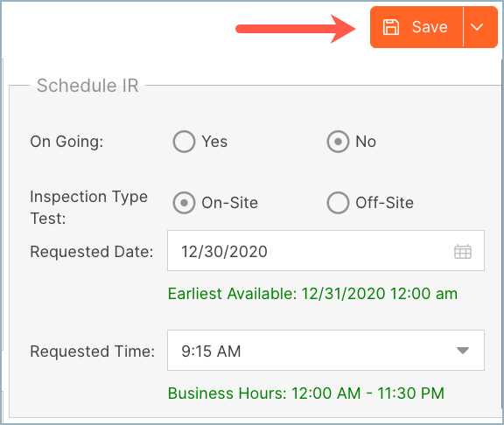
Task: Select No for On Going
Action: click(x=338, y=142)
